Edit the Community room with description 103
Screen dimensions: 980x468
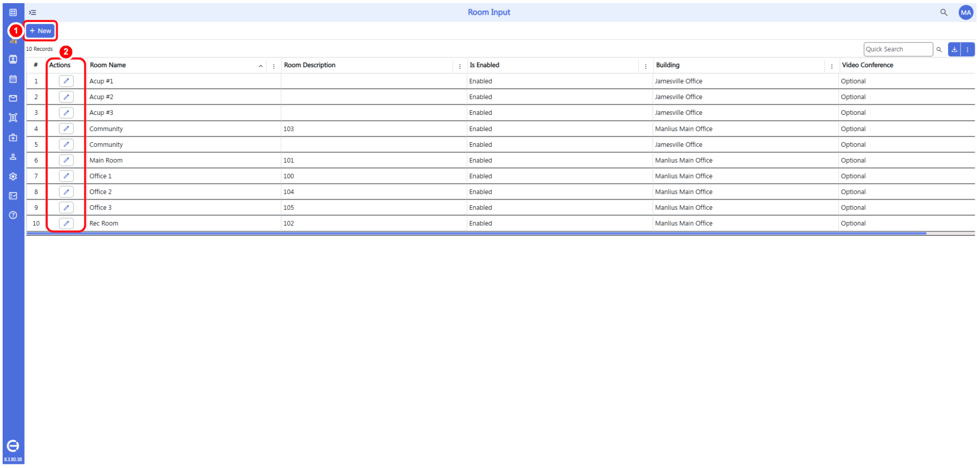point(66,129)
